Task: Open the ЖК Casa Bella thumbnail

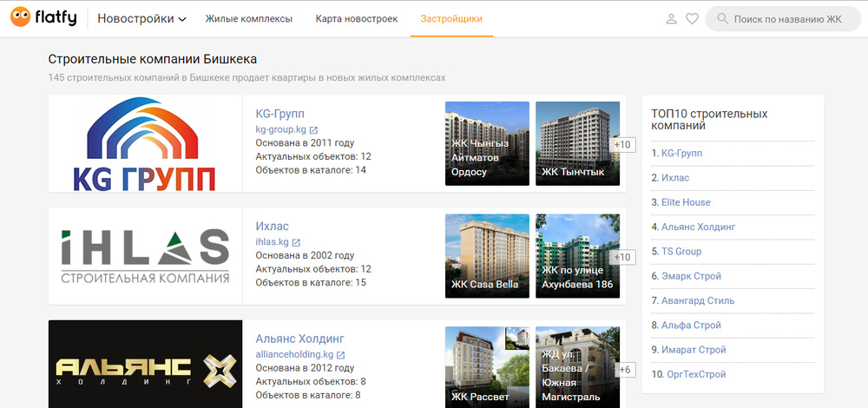Action: pos(487,256)
